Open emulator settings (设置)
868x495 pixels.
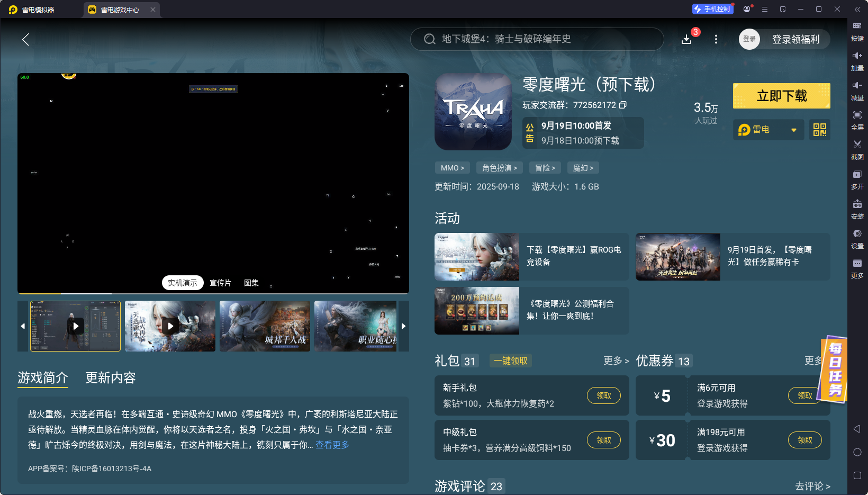pos(857,239)
